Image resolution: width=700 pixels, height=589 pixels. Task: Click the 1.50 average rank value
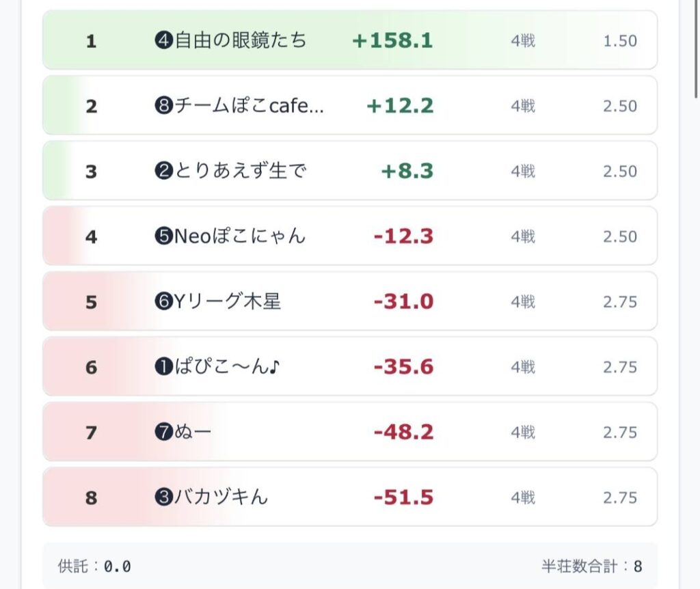(x=619, y=41)
